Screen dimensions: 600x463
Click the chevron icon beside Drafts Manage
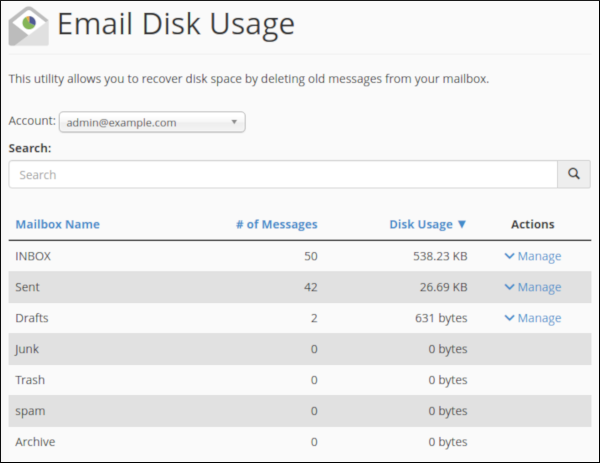click(509, 318)
